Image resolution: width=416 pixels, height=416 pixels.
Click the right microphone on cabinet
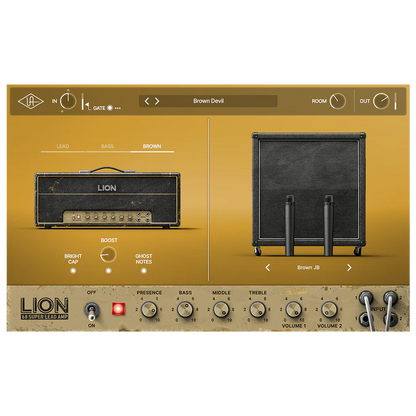point(328,225)
